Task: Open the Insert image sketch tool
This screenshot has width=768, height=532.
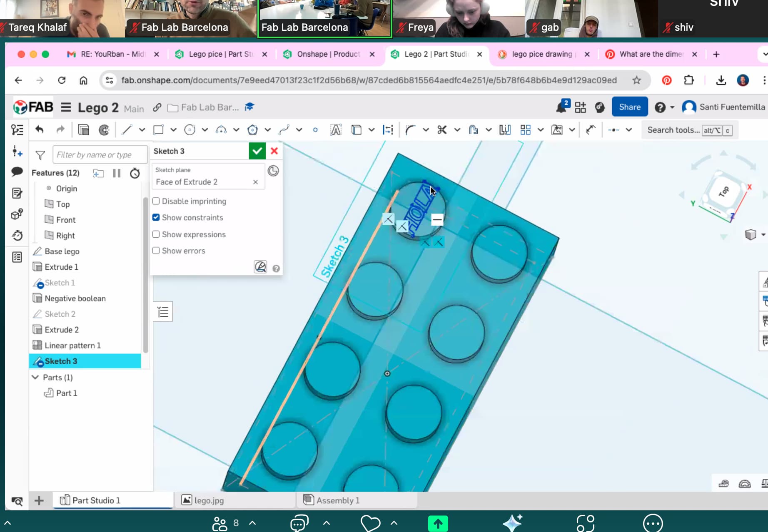Action: point(557,130)
